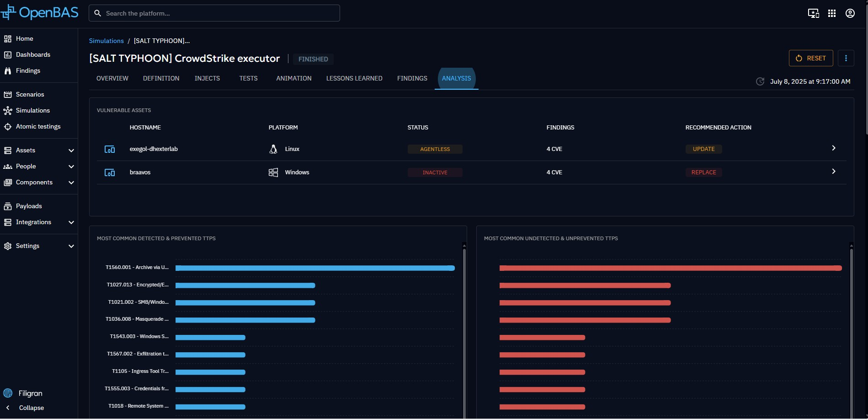Expand the Settings menu chevron
Screen dimensions: 868x420
(71, 246)
